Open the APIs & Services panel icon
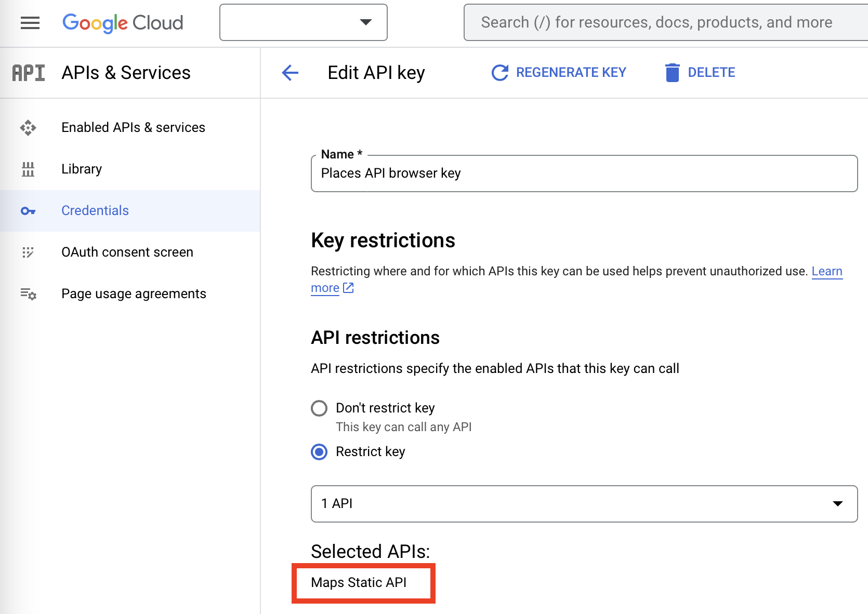868x614 pixels. pos(28,73)
